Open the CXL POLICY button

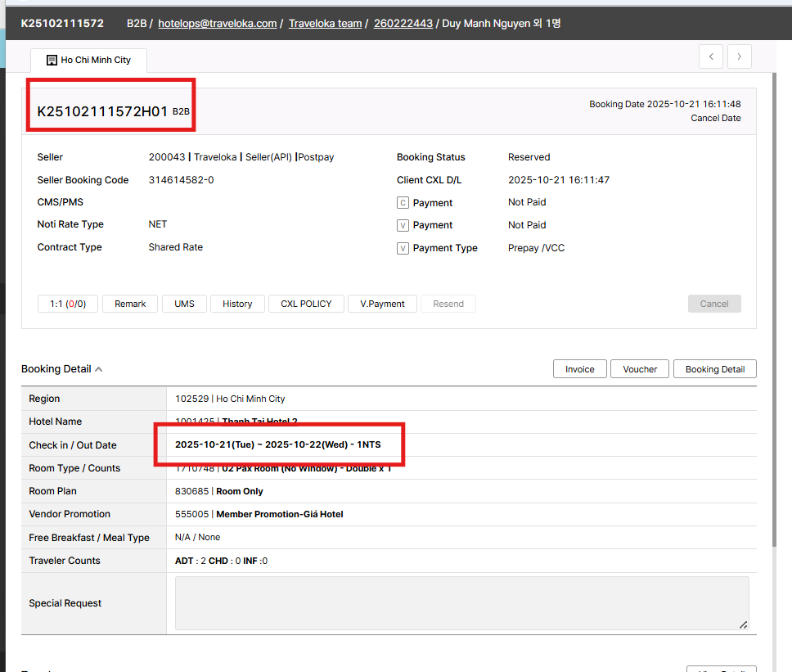coord(306,304)
